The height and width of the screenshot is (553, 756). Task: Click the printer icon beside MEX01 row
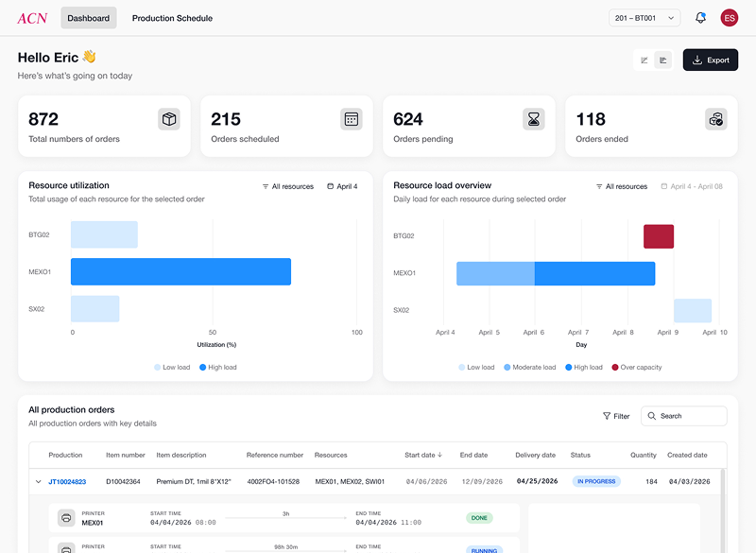pos(66,518)
